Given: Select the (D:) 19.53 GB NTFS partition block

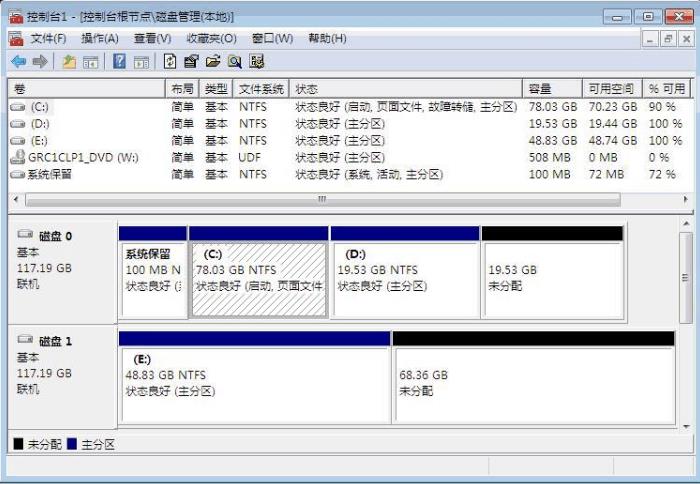Looking at the screenshot, I should (x=405, y=273).
